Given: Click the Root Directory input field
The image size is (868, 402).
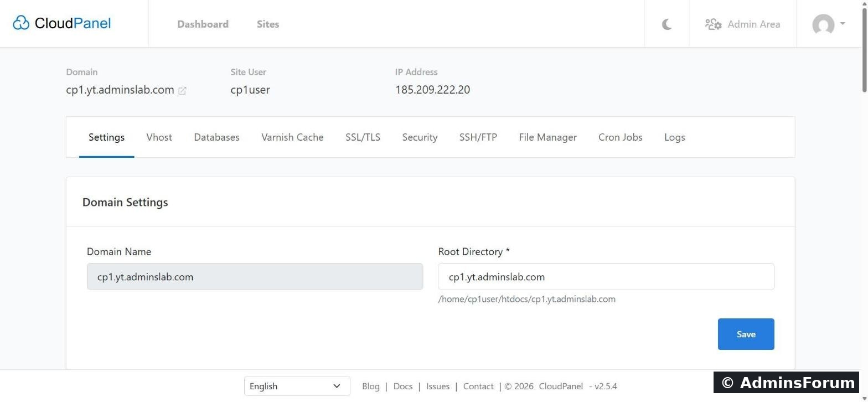Looking at the screenshot, I should (606, 277).
